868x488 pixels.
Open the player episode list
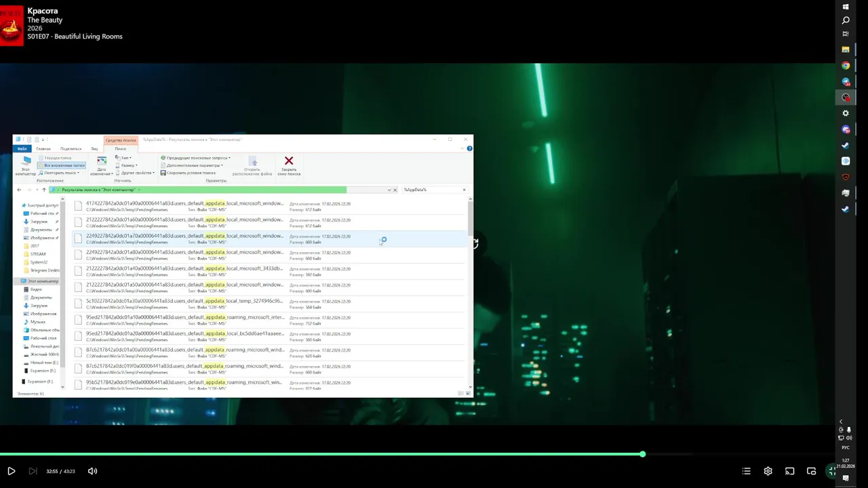tap(747, 471)
